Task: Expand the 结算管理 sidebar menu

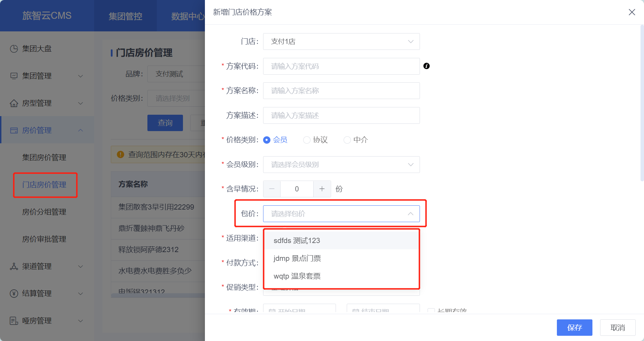Action: point(80,294)
